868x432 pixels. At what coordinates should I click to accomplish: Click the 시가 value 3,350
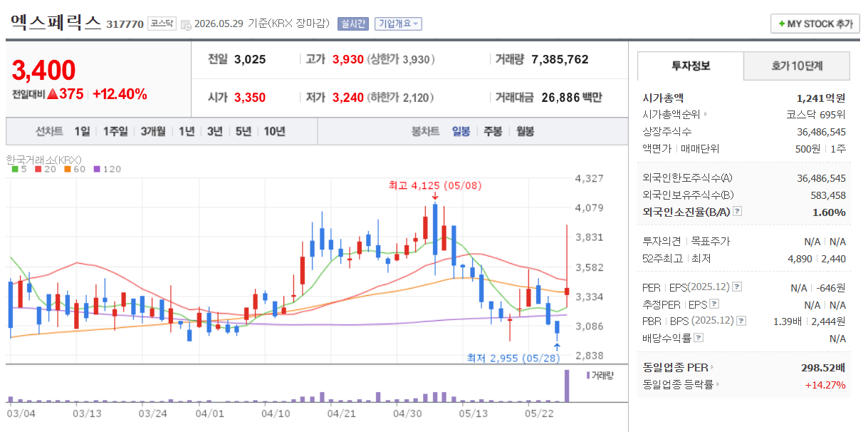[250, 98]
